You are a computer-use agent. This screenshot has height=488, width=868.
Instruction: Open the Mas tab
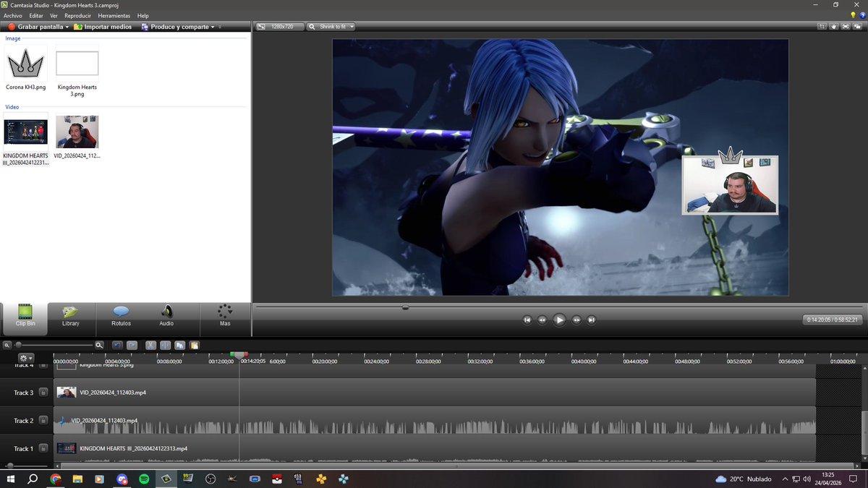coord(225,319)
